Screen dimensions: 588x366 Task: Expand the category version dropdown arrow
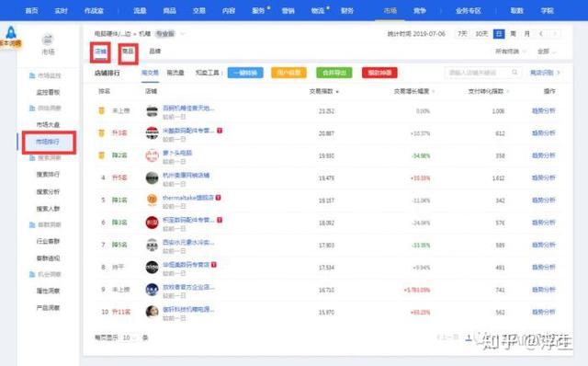tap(183, 34)
